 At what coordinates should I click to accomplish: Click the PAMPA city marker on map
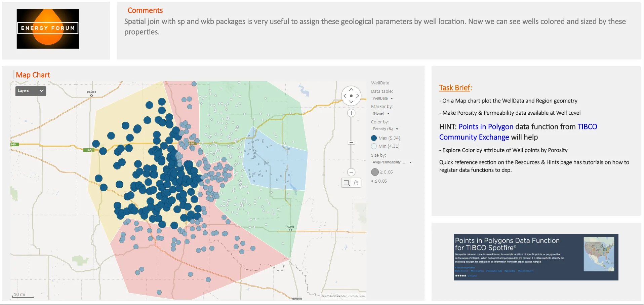click(x=91, y=96)
